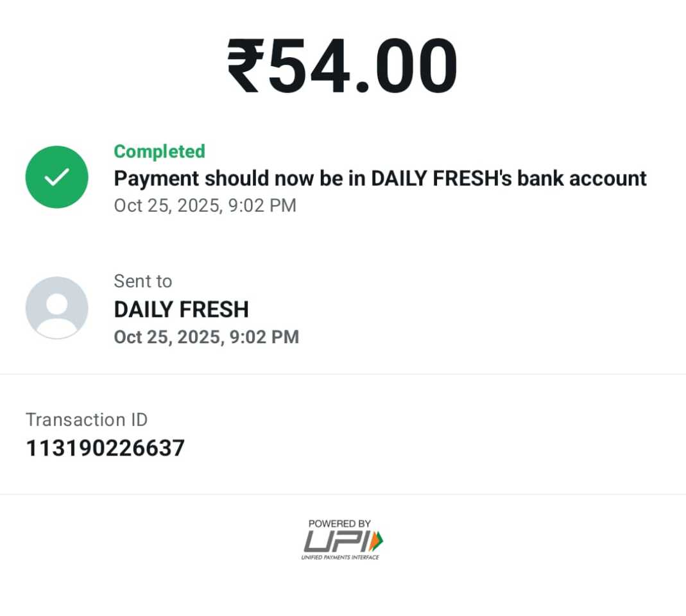This screenshot has height=616, width=686.
Task: Click the "Sent to" label
Action: coord(142,281)
